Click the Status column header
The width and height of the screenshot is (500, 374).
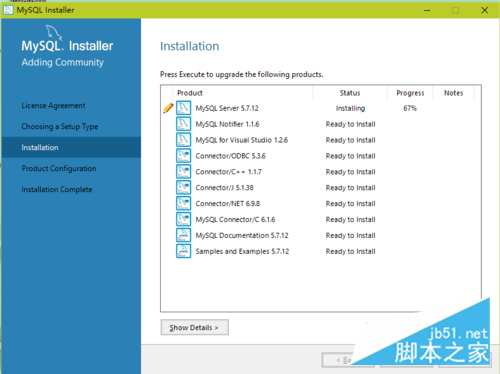tap(350, 93)
